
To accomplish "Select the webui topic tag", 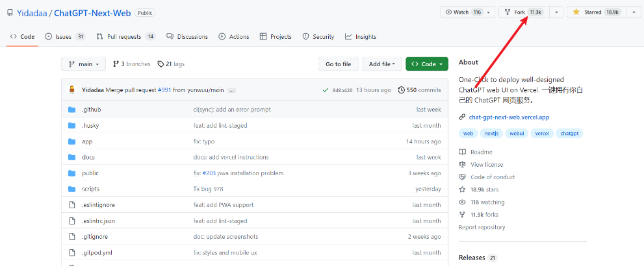I will click(517, 133).
